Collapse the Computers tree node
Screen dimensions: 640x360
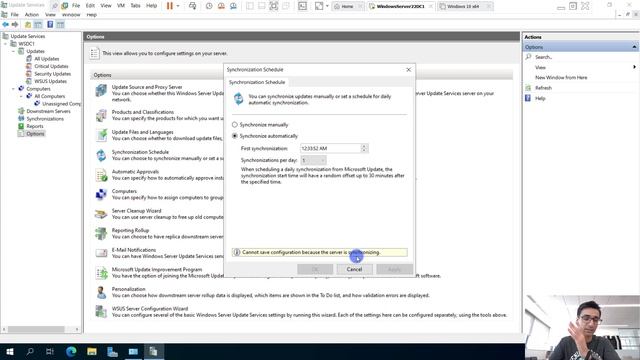[13, 89]
